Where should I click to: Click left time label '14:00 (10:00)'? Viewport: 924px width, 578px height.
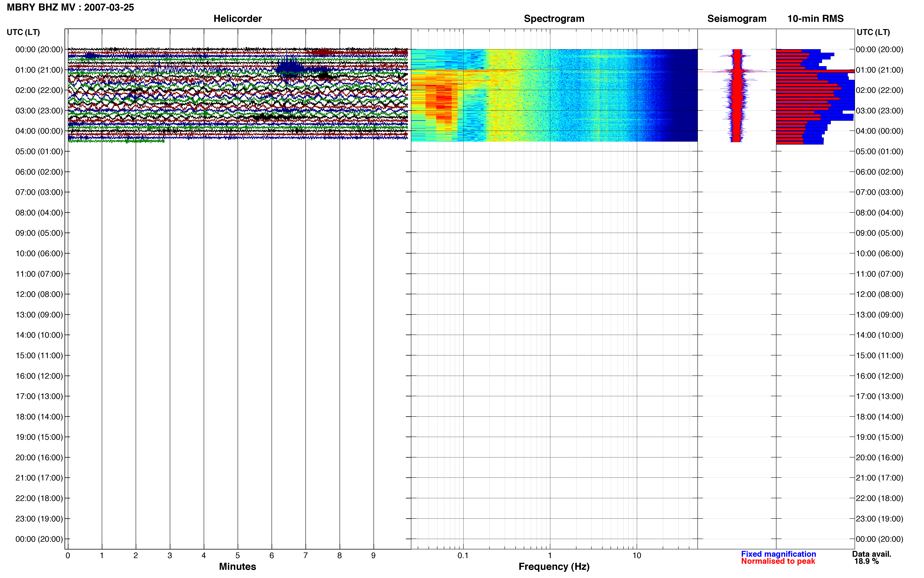pos(39,335)
